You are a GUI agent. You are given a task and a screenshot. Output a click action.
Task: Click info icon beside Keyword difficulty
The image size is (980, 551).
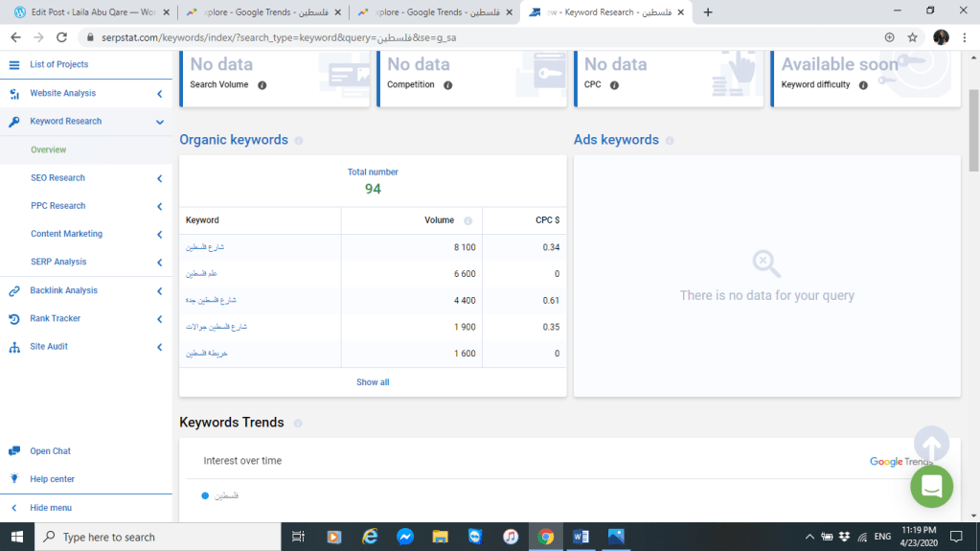point(862,85)
